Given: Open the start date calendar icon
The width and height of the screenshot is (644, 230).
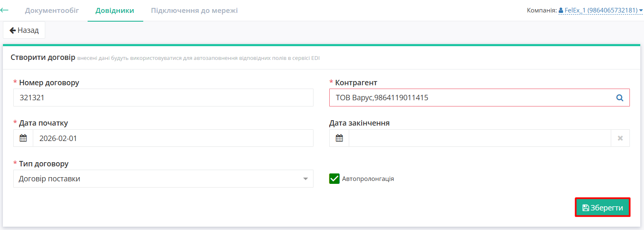Looking at the screenshot, I should coord(23,138).
